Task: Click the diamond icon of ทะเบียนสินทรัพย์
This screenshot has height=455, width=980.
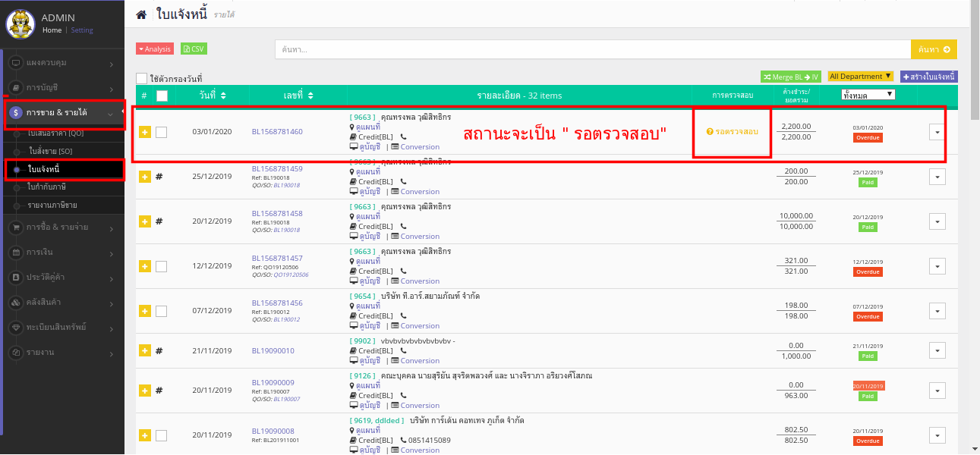Action: [16, 327]
